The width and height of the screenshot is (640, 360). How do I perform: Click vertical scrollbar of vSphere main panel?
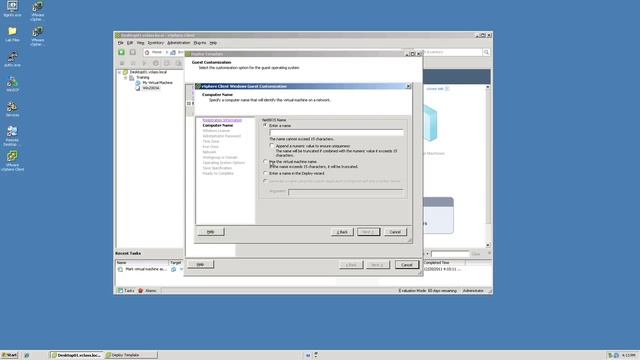point(488,165)
